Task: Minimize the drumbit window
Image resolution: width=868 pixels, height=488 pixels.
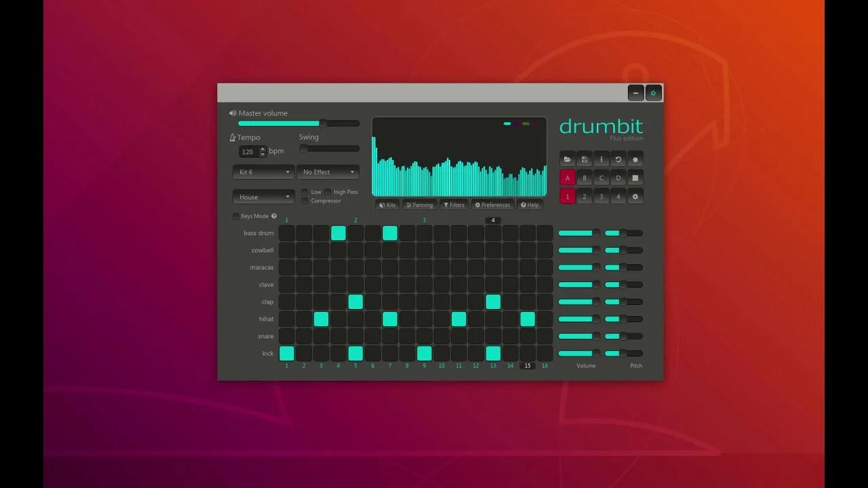Action: coord(636,93)
